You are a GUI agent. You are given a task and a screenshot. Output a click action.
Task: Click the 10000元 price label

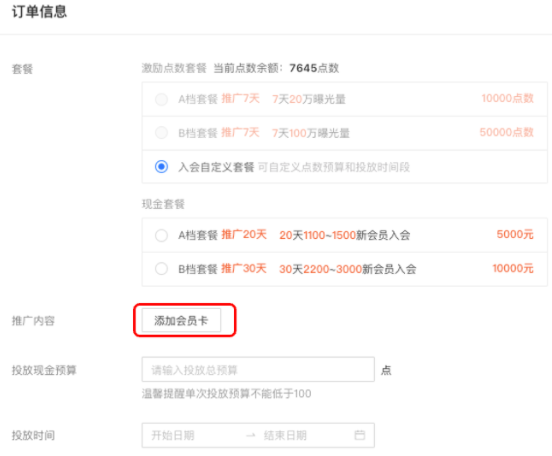pyautogui.click(x=513, y=268)
